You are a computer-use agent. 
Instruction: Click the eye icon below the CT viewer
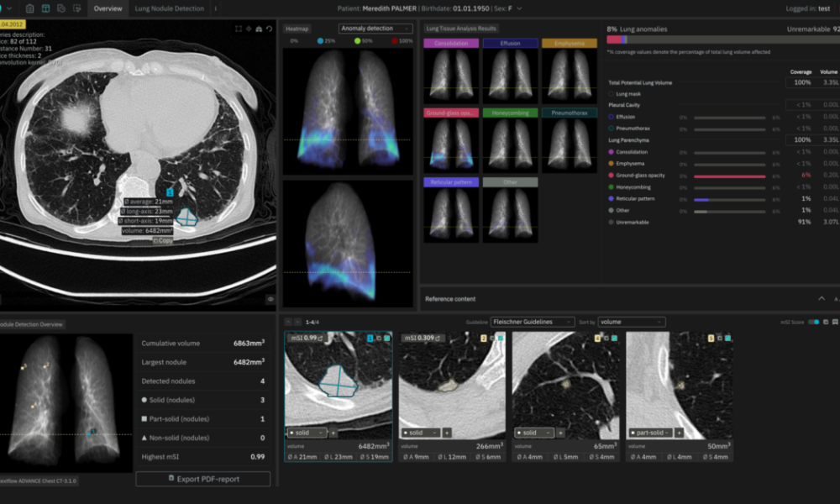tap(270, 298)
